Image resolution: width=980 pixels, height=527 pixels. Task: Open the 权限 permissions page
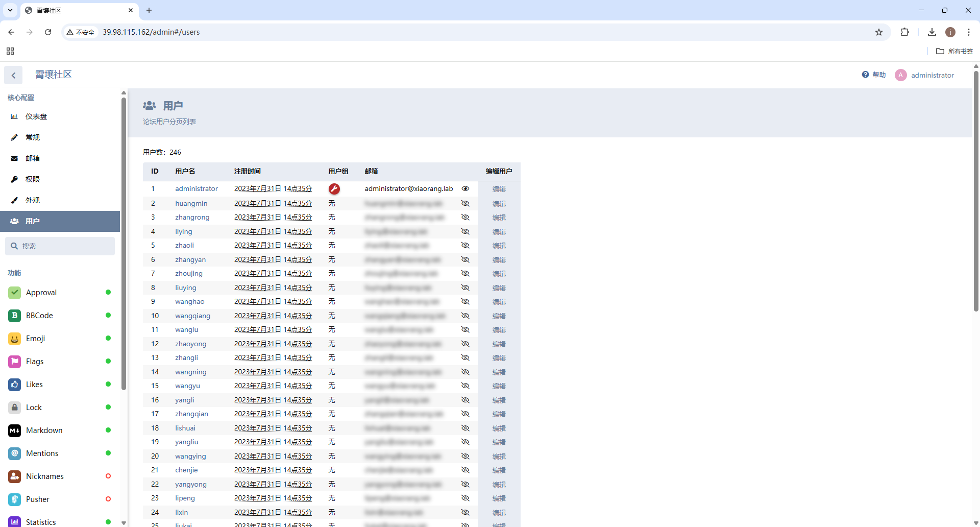33,179
